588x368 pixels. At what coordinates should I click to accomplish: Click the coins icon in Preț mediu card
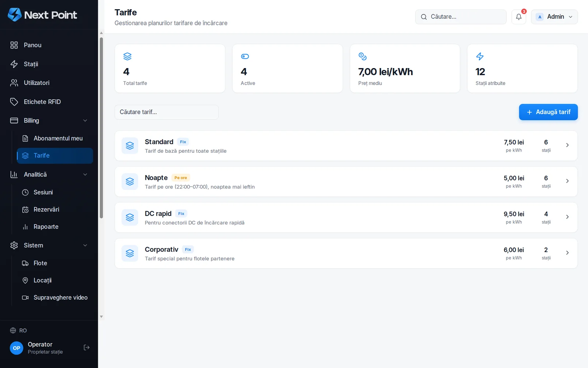click(x=362, y=56)
